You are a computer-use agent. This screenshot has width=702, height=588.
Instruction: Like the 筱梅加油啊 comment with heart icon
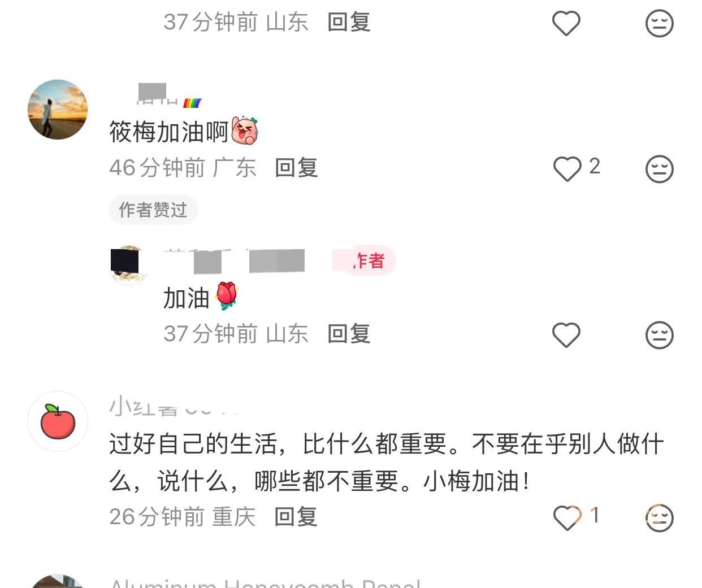point(566,168)
